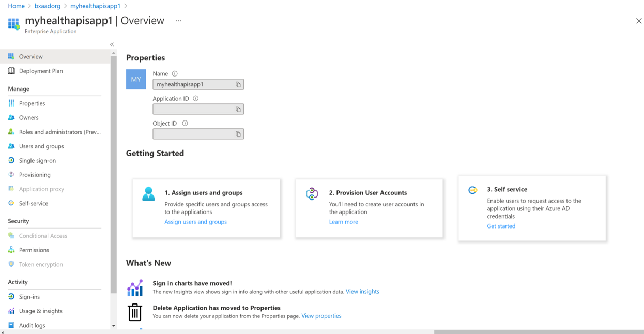The image size is (644, 334).
Task: Click the Application ID info icon
Action: (195, 98)
